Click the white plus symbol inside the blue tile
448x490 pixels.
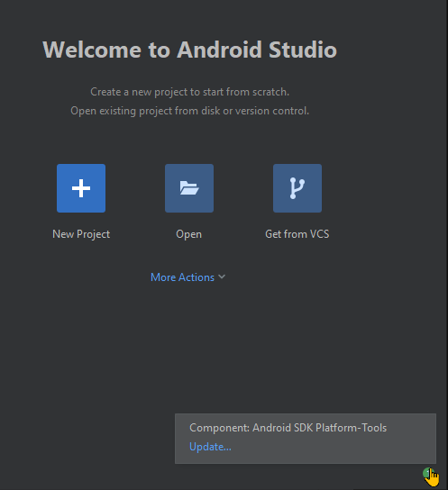(x=81, y=188)
